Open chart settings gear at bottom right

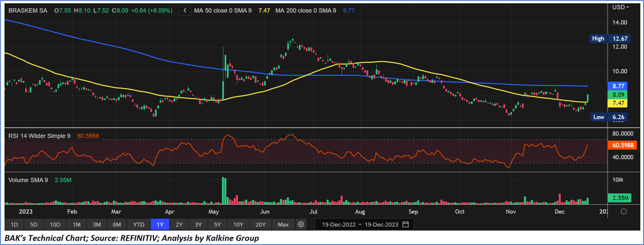pos(623,211)
